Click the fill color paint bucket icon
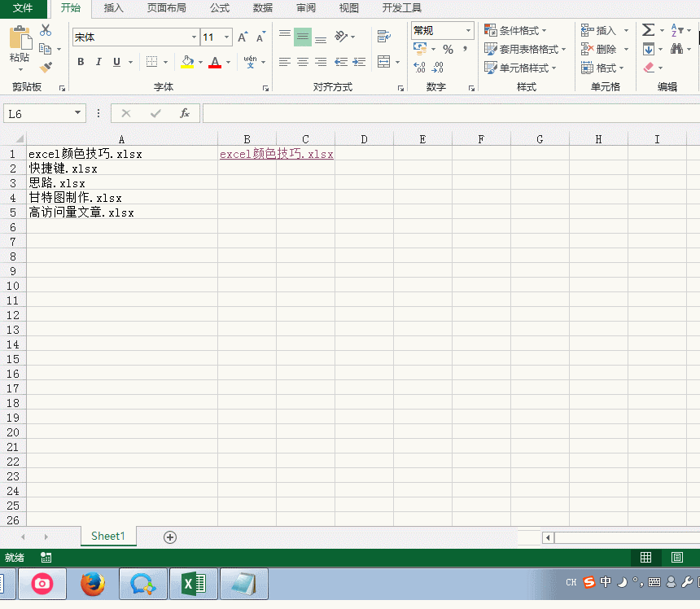Viewport: 700px width, 609px height. (x=187, y=62)
